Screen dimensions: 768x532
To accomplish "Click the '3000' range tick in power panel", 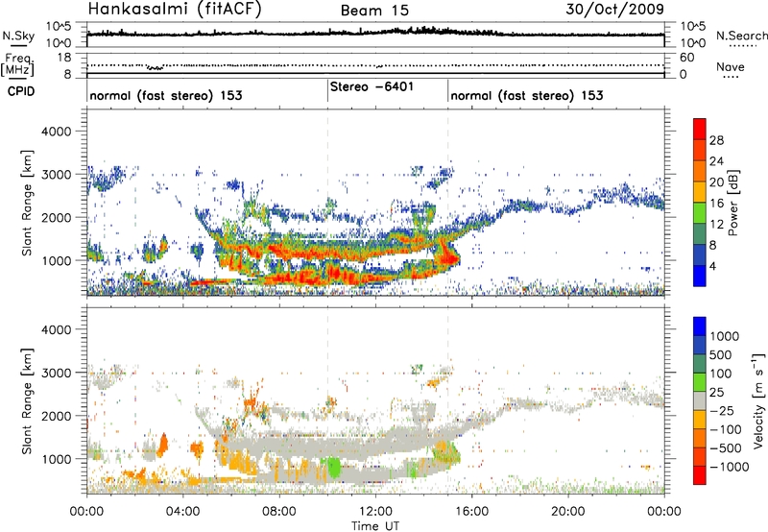I will 56,175.
